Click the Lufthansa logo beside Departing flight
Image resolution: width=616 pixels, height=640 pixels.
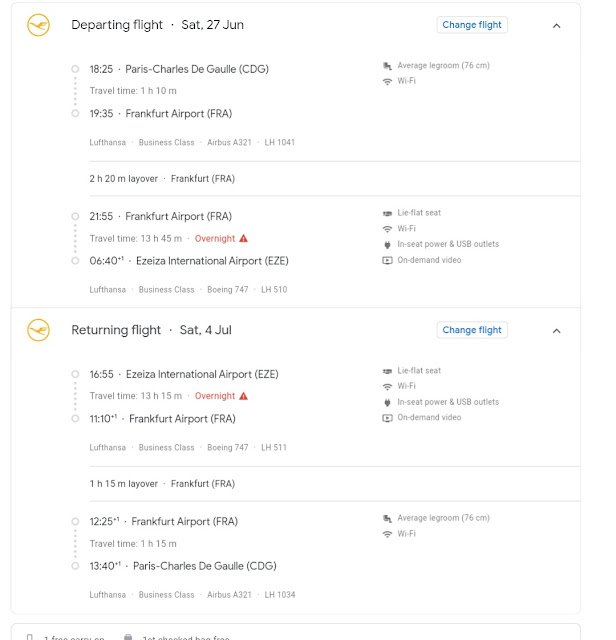coord(38,25)
